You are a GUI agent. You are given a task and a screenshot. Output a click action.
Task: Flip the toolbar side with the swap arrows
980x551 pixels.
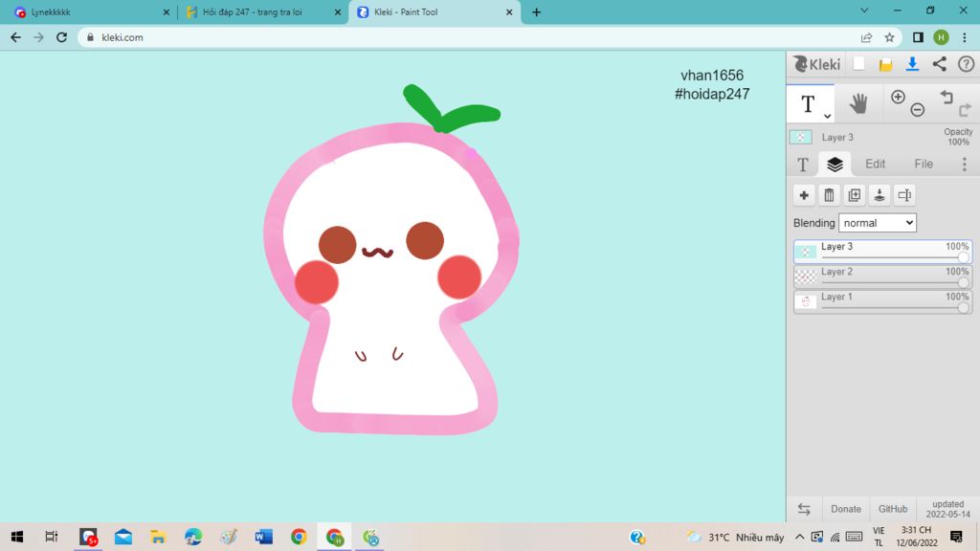click(x=804, y=509)
